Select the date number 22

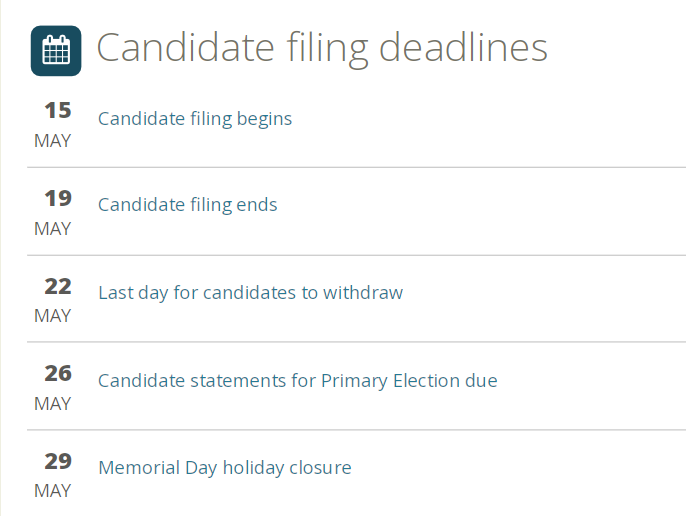pos(58,287)
